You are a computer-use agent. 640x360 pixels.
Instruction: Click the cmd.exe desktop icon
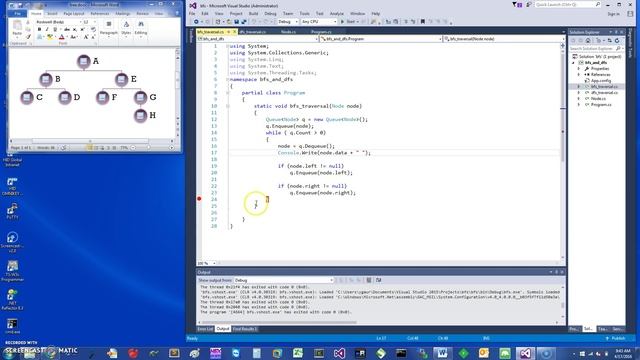[x=12, y=326]
